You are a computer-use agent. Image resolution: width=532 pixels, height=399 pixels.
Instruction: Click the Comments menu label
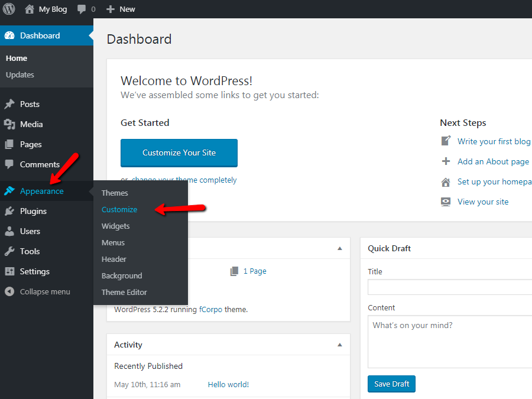40,164
